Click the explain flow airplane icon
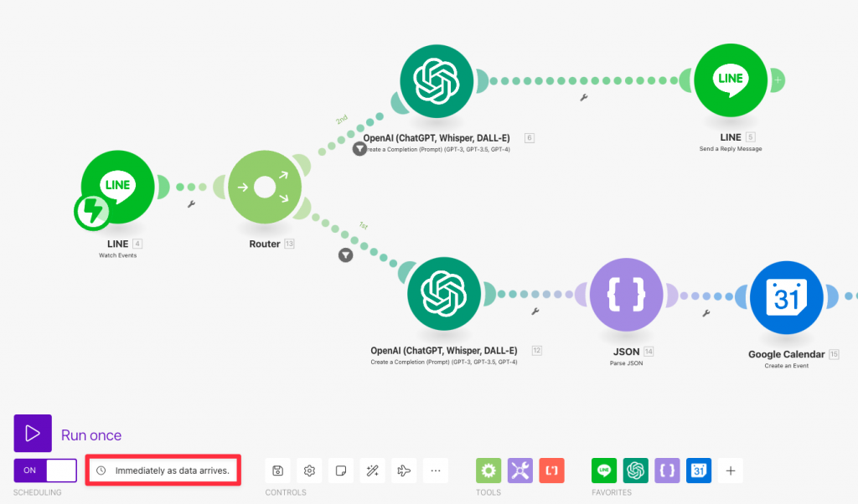Image resolution: width=858 pixels, height=504 pixels. [x=404, y=471]
